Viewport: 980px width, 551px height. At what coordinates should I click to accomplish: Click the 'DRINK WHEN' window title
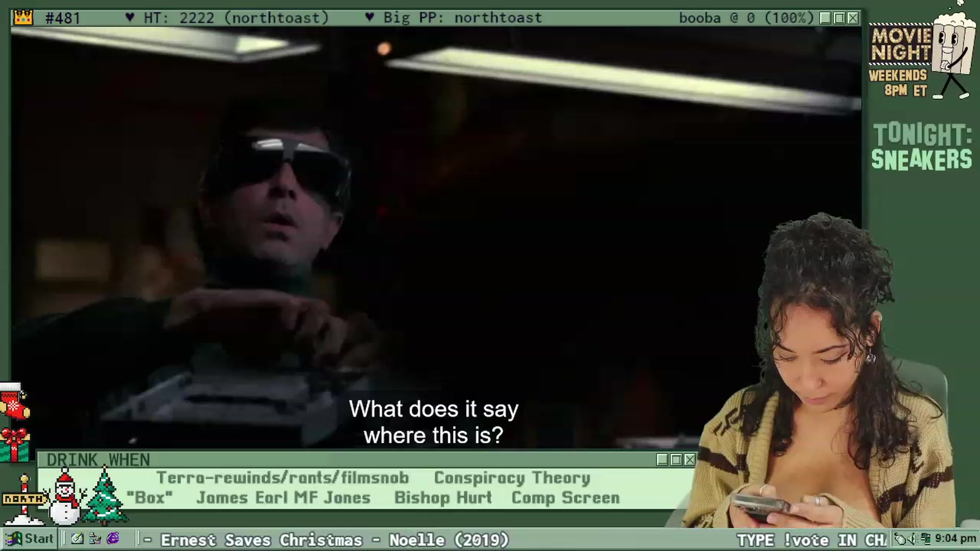pos(98,460)
